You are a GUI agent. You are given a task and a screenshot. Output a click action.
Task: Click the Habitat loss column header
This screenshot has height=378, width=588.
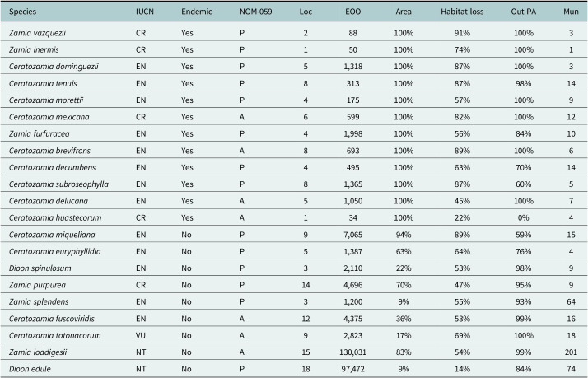click(462, 12)
